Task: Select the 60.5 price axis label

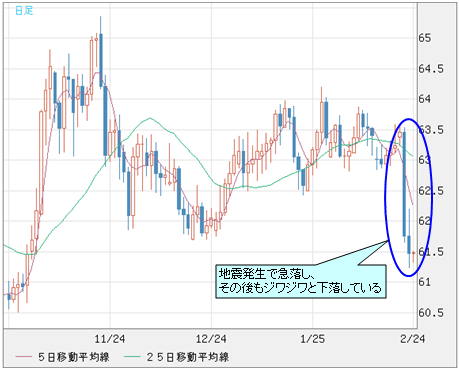Action: point(431,313)
